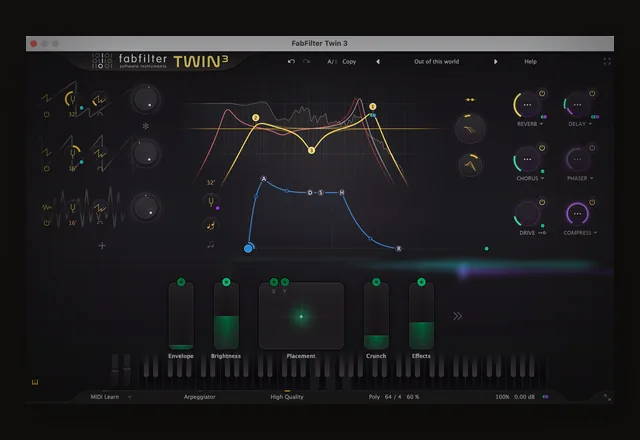Toggle oscillator 2 power button
This screenshot has width=640, height=440.
click(47, 168)
